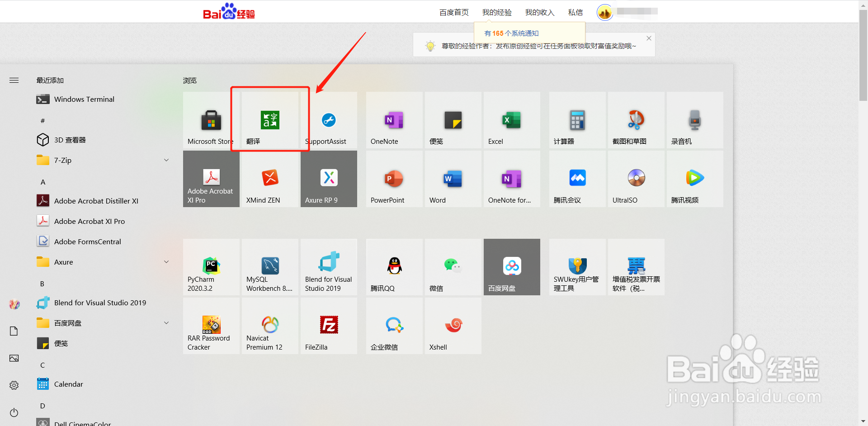Launch the Xshell tile
868x426 pixels.
(453, 326)
